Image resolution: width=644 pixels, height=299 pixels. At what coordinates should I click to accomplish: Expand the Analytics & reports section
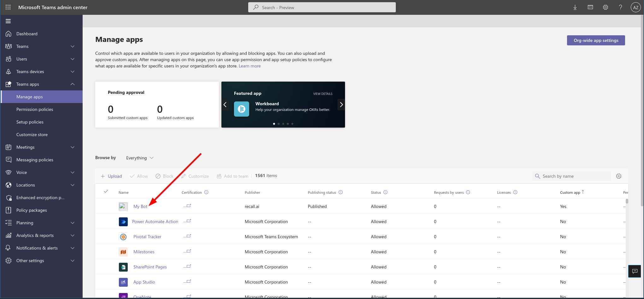73,235
